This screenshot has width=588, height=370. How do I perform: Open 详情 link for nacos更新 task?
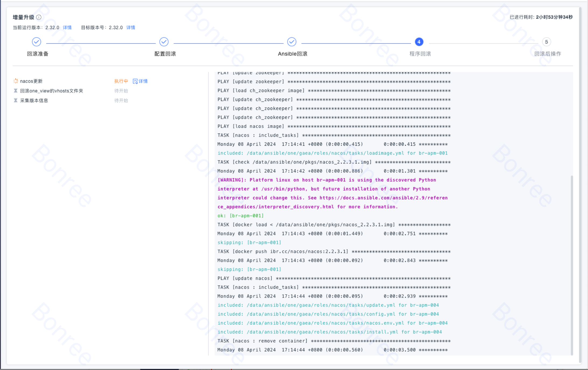(143, 81)
